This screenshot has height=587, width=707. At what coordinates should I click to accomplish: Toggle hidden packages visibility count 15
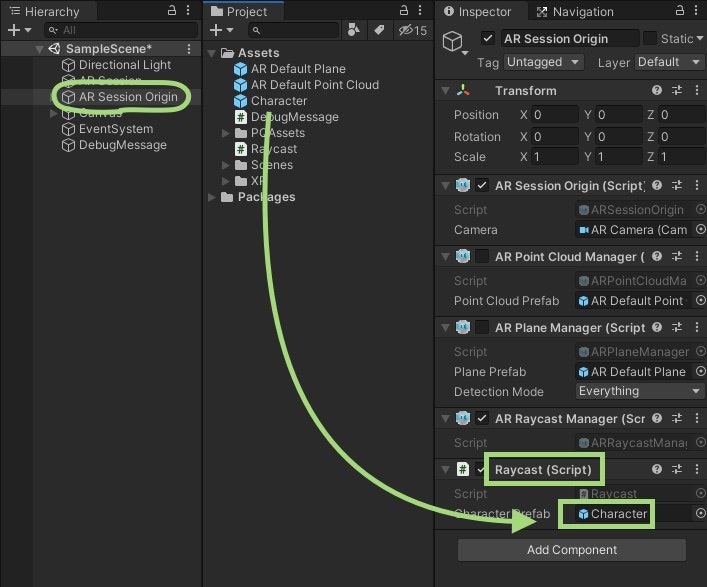(413, 30)
